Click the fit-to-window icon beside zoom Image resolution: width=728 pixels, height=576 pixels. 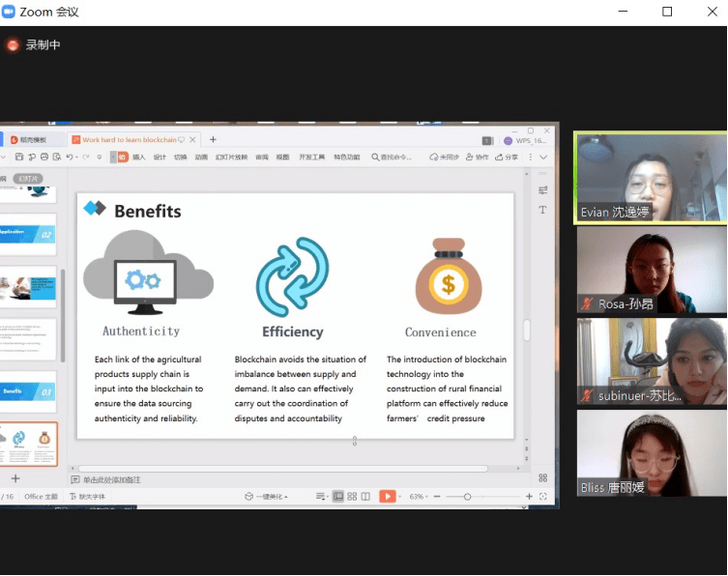pyautogui.click(x=543, y=496)
